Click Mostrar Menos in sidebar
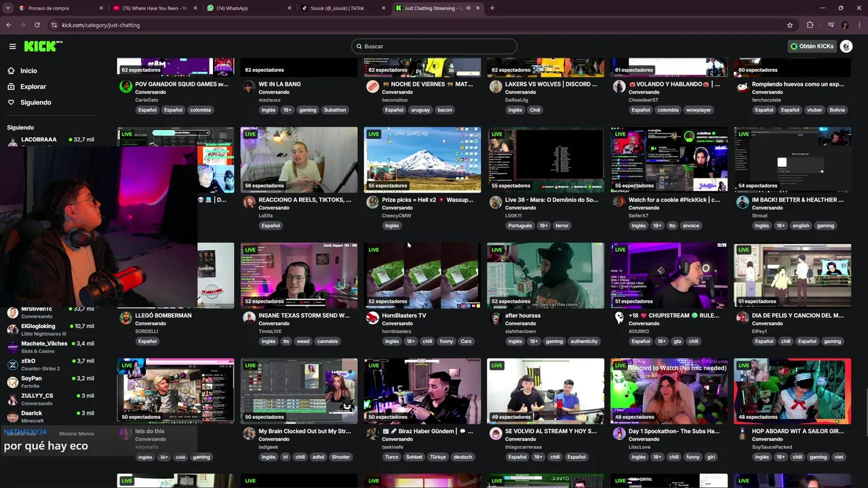 (77, 434)
